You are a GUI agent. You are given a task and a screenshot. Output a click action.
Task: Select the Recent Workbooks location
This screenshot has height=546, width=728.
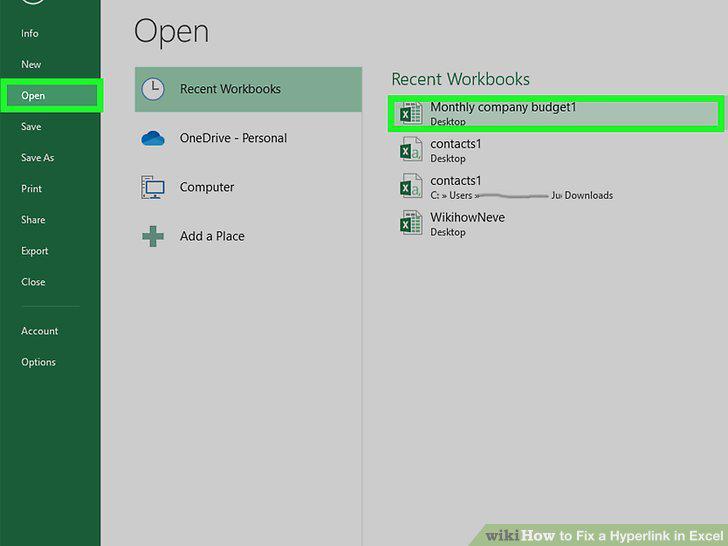click(x=248, y=89)
